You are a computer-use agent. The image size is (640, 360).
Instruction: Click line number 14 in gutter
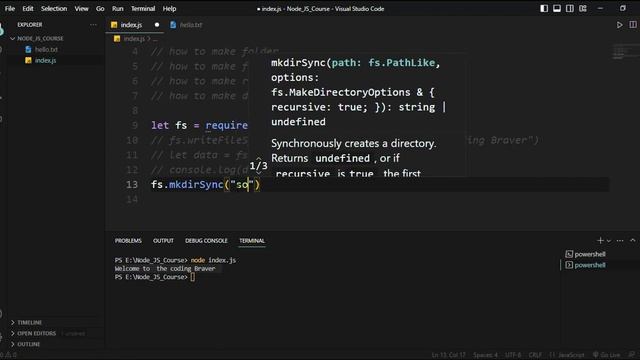pos(132,199)
